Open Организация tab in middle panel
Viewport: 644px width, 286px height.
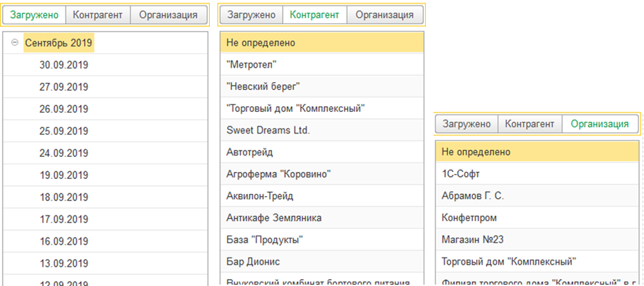click(x=385, y=15)
